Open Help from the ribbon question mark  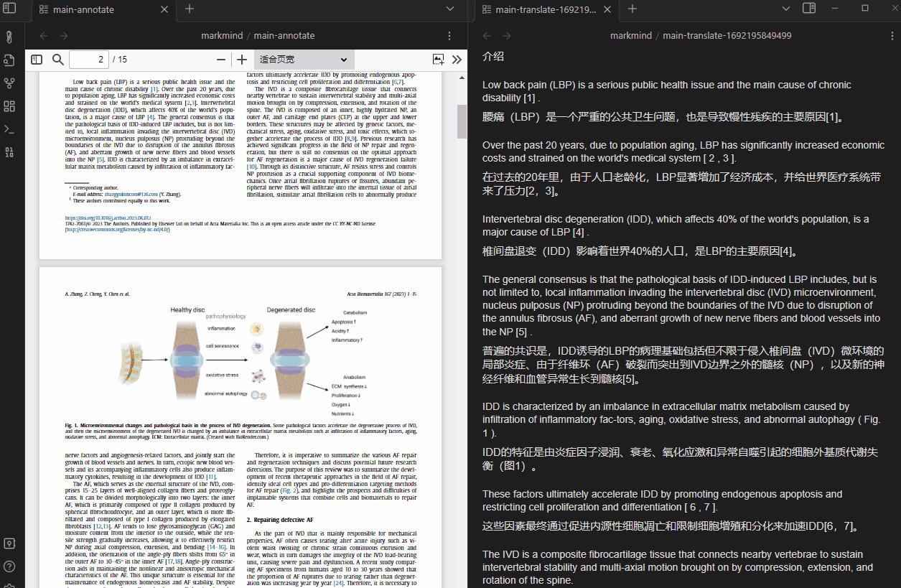tap(9, 566)
